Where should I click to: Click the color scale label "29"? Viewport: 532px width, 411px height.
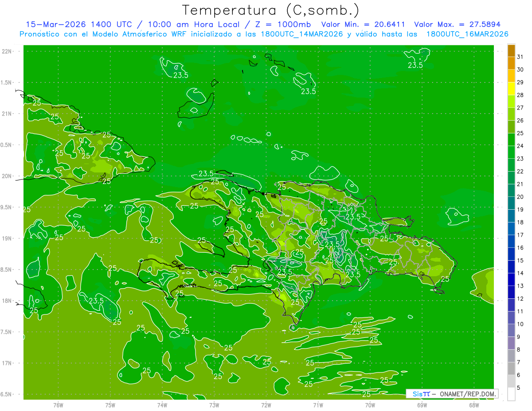point(520,82)
